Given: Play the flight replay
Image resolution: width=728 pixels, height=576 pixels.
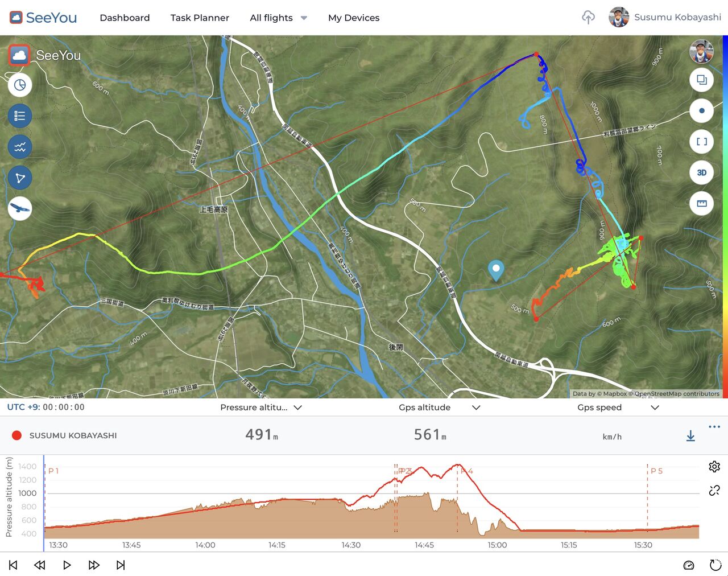Looking at the screenshot, I should [x=67, y=565].
